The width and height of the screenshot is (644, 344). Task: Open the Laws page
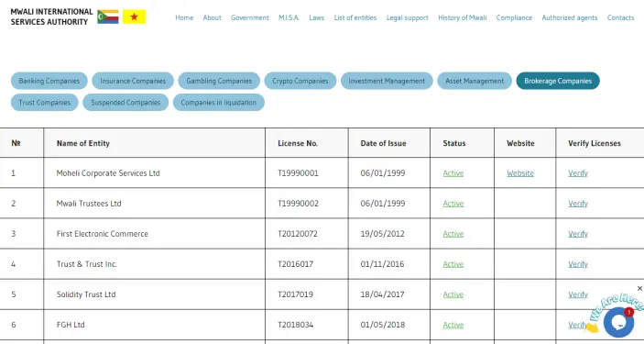click(x=317, y=17)
